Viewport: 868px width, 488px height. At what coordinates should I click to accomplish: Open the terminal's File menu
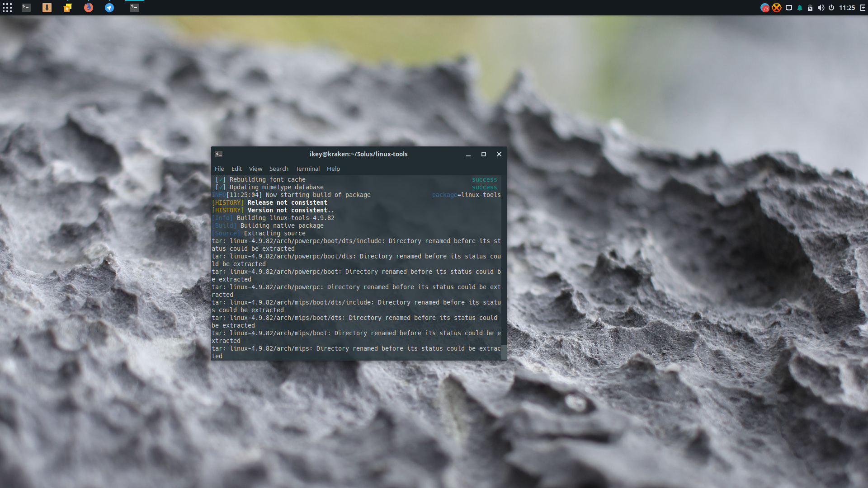point(219,169)
